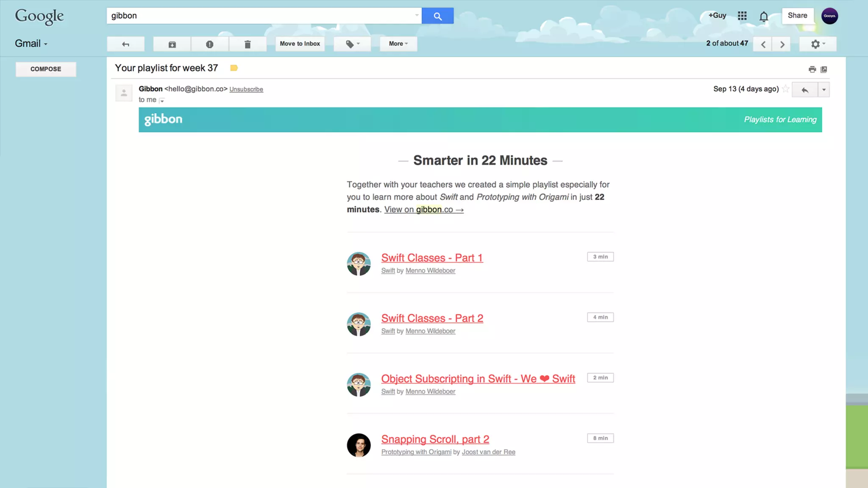The width and height of the screenshot is (868, 488).
Task: Click avatar beside Swift Classes - Part 1
Action: pos(359,264)
